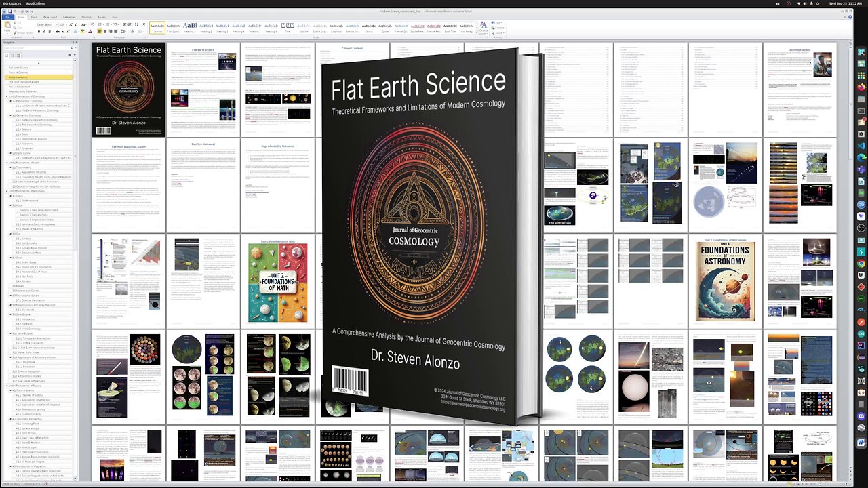Open the Workspaces menu
The height and width of the screenshot is (488, 868).
click(x=12, y=3)
